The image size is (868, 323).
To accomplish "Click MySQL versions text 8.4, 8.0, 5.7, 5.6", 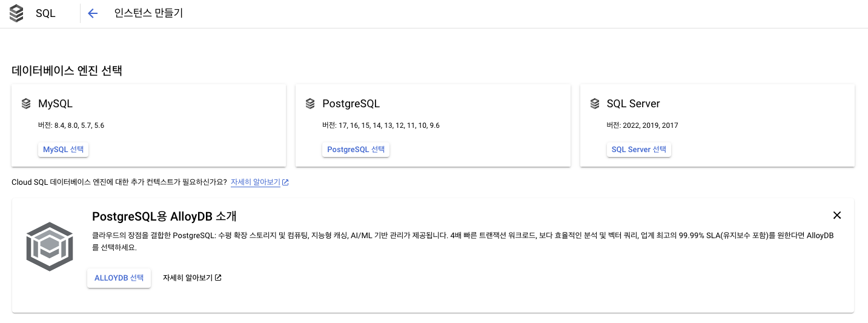I will click(x=71, y=125).
